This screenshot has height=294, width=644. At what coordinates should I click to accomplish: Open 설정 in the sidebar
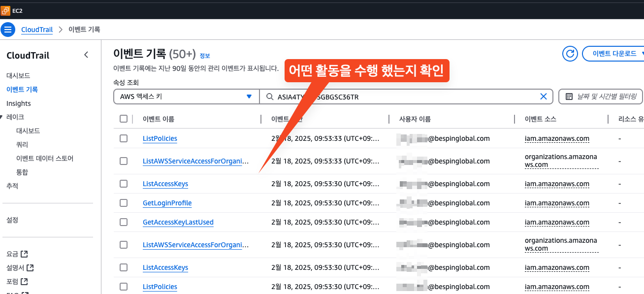coord(12,220)
